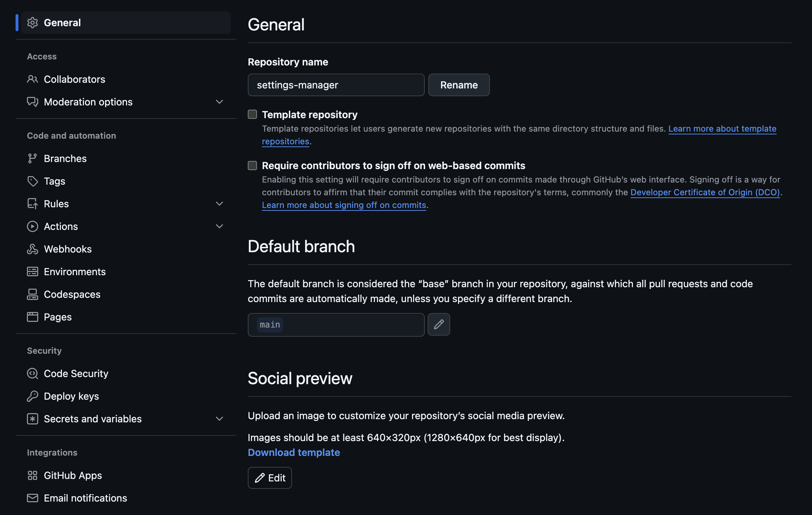
Task: Click the Code Security scan icon
Action: point(32,374)
